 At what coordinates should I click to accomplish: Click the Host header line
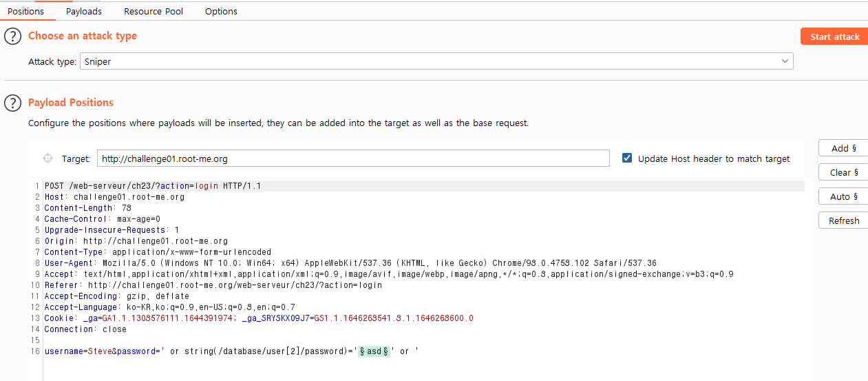coord(114,197)
